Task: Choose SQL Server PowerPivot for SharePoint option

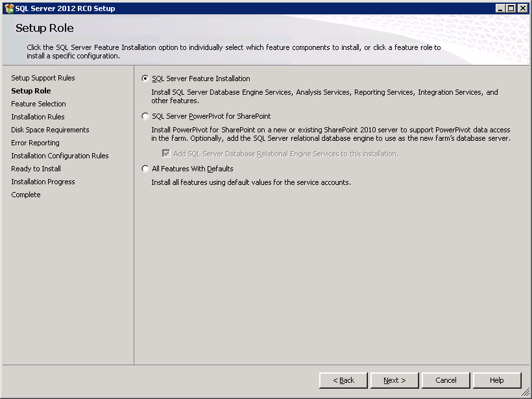Action: 145,116
